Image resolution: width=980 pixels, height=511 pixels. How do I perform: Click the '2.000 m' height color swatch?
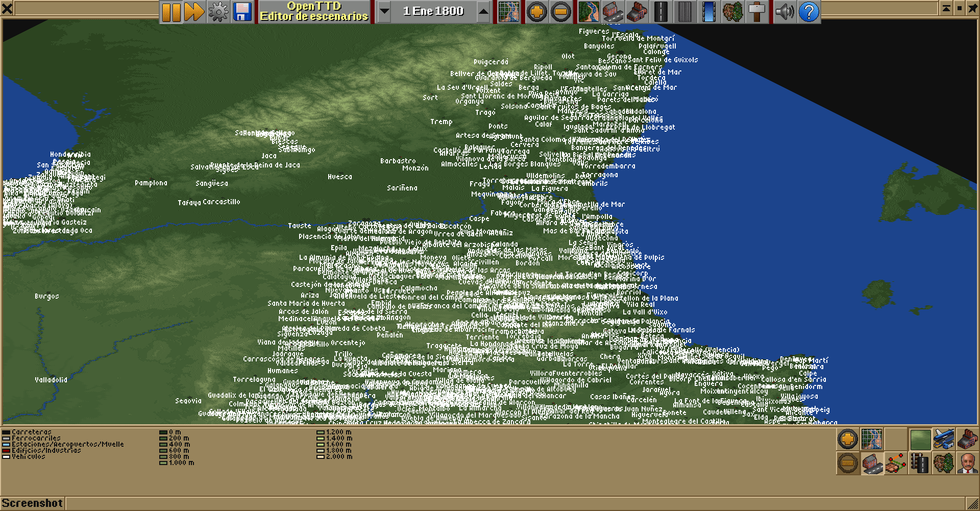click(x=321, y=456)
